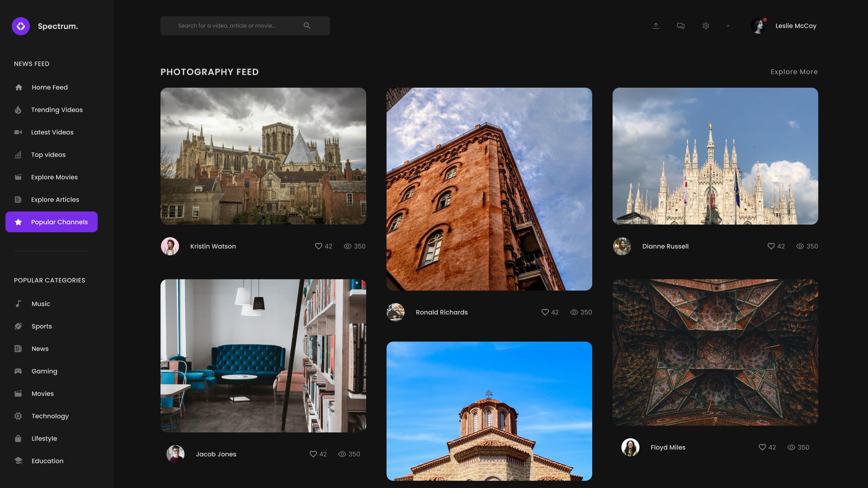Viewport: 868px width, 488px height.
Task: Click the Explore More link
Action: pyautogui.click(x=794, y=72)
